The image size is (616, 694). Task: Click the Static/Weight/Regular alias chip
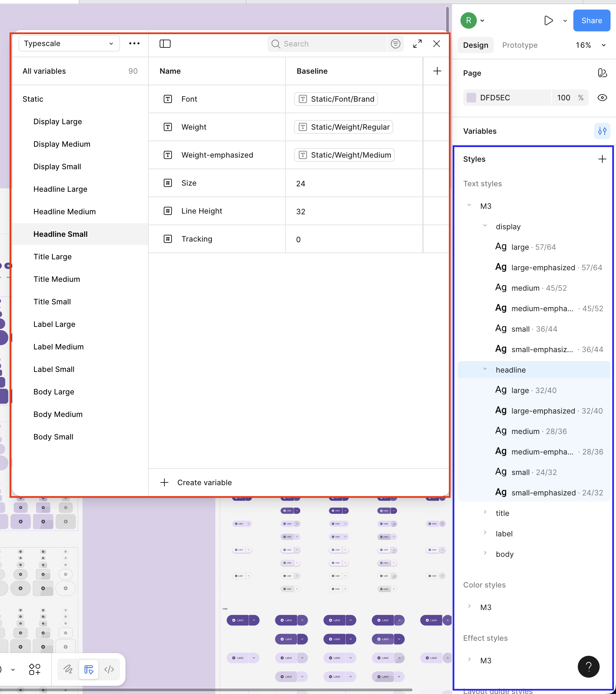tap(343, 127)
